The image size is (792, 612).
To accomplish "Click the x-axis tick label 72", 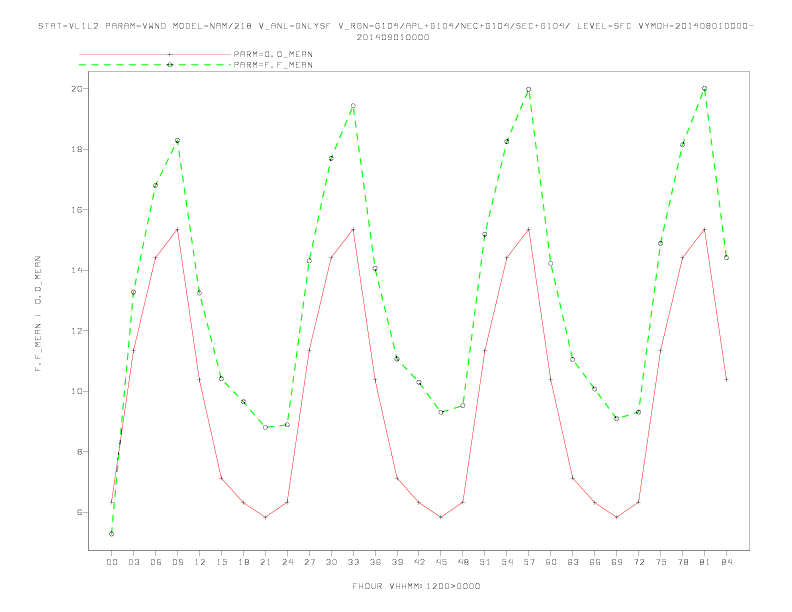I will (638, 562).
